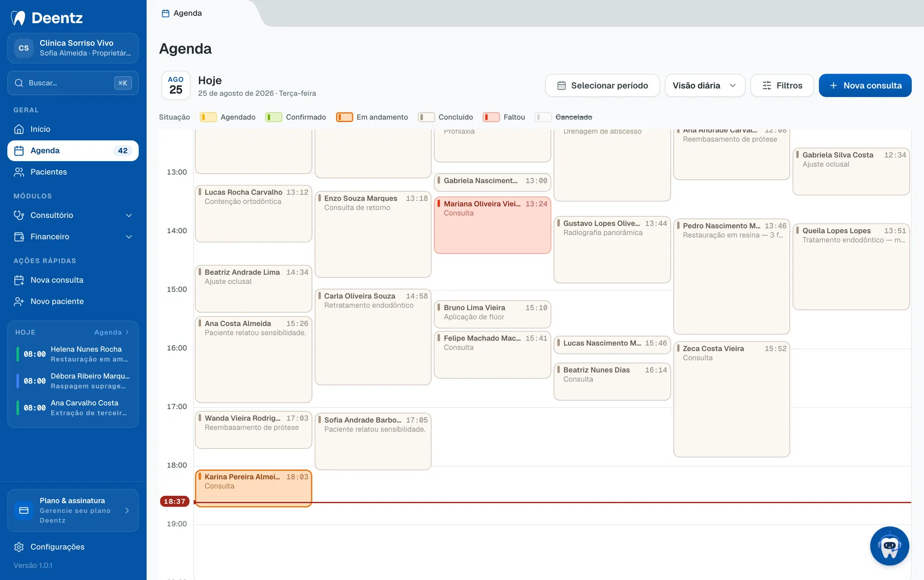Viewport: 924px width, 580px height.
Task: Click the Início home icon
Action: pyautogui.click(x=19, y=129)
